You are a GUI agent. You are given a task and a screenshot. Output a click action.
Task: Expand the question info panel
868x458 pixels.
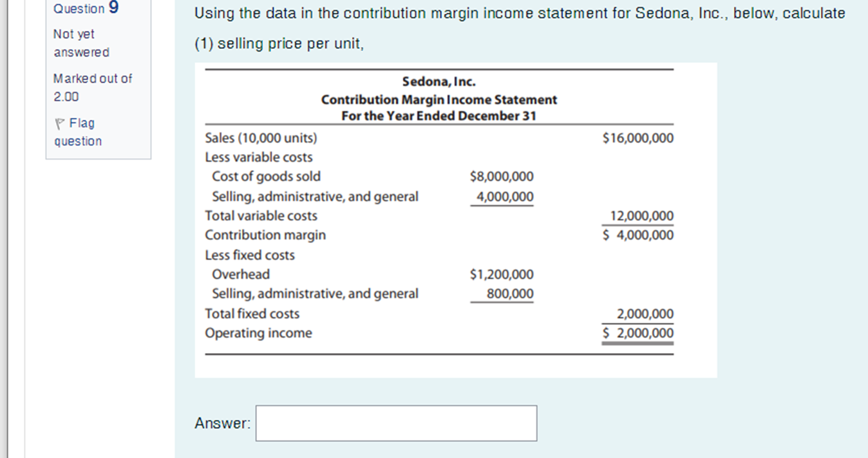point(98,74)
